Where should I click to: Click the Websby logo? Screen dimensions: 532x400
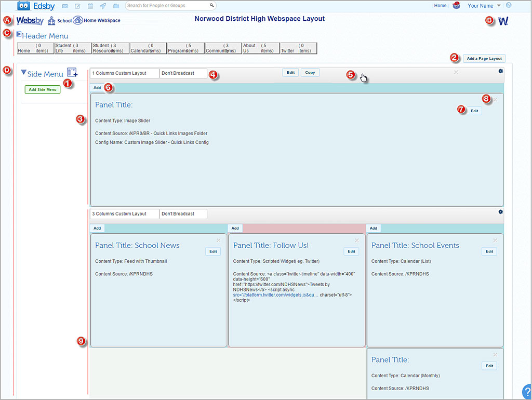[30, 20]
